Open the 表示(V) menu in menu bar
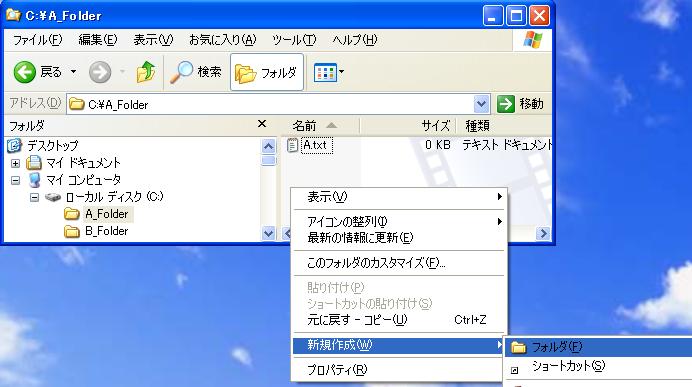The image size is (692, 387). [x=153, y=40]
